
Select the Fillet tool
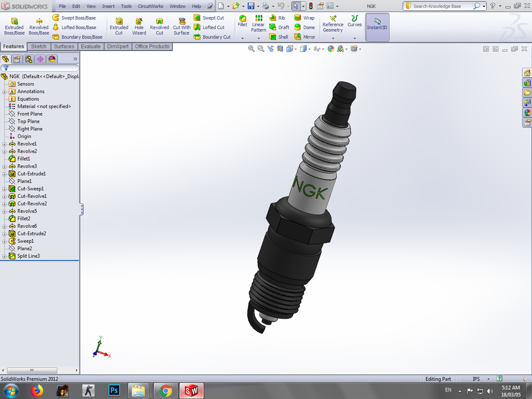point(242,21)
